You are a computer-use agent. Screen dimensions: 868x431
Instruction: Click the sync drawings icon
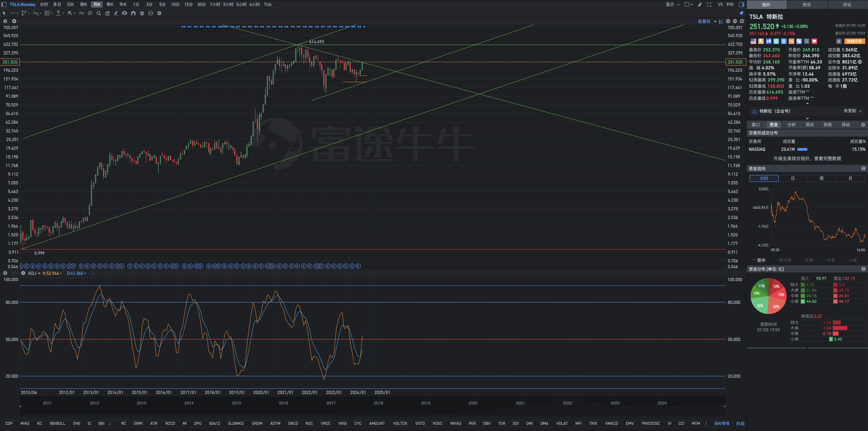[151, 13]
